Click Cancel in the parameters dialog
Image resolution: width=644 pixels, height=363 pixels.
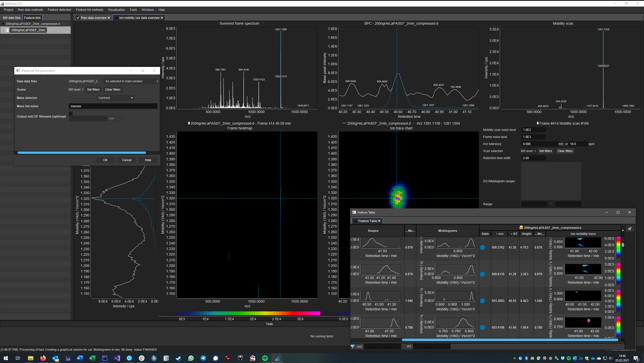[127, 160]
